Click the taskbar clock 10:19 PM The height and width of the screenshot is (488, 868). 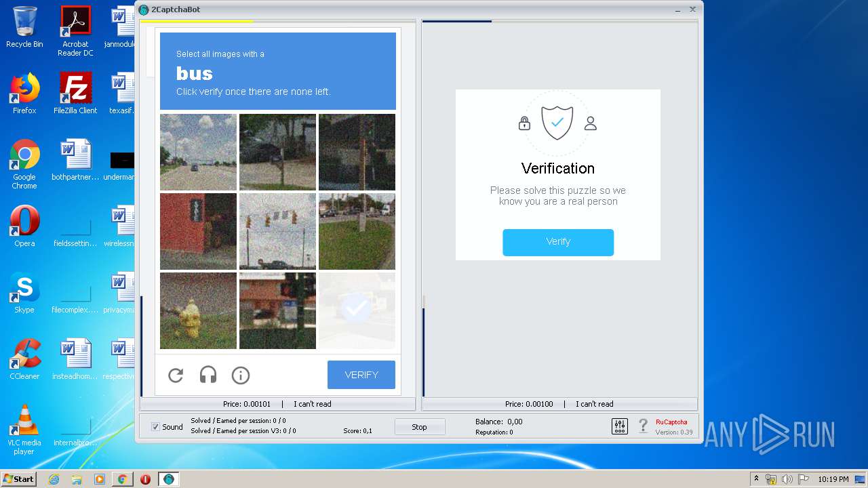pyautogui.click(x=833, y=479)
